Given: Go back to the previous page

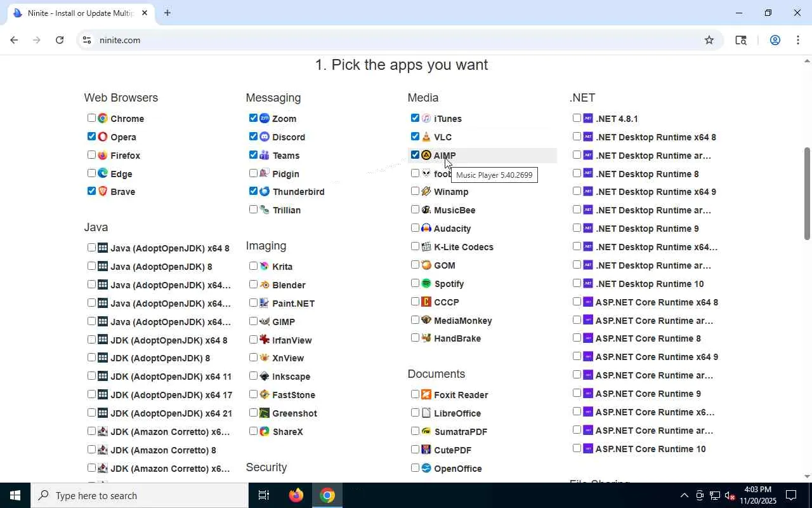Looking at the screenshot, I should click(14, 40).
